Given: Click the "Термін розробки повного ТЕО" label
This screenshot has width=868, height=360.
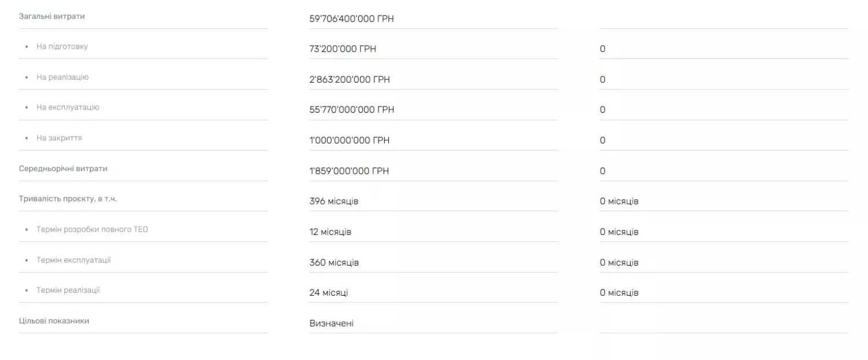Looking at the screenshot, I should [x=92, y=230].
